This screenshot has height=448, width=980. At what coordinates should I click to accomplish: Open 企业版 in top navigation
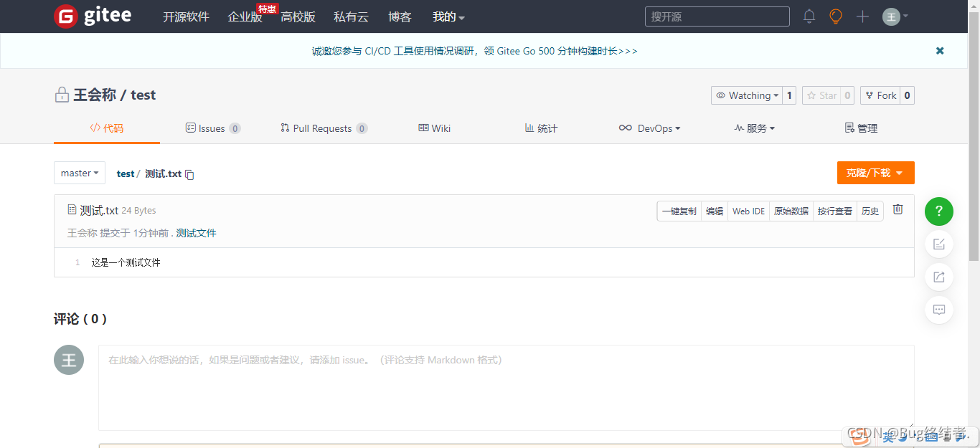click(245, 16)
